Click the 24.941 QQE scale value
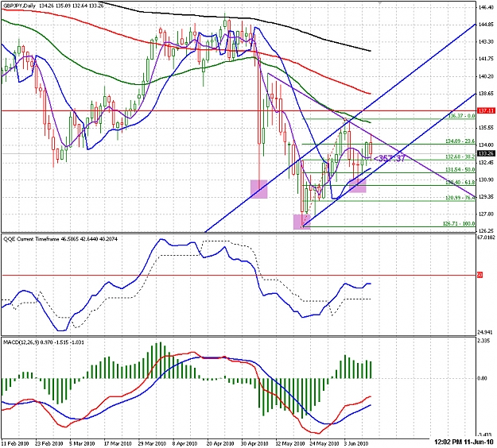This screenshot has height=448, width=497. [x=486, y=332]
